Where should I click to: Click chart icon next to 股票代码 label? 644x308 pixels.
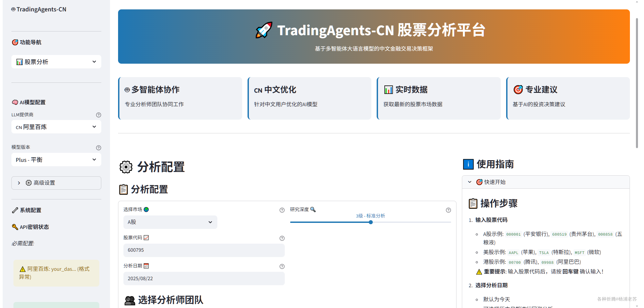pos(146,238)
